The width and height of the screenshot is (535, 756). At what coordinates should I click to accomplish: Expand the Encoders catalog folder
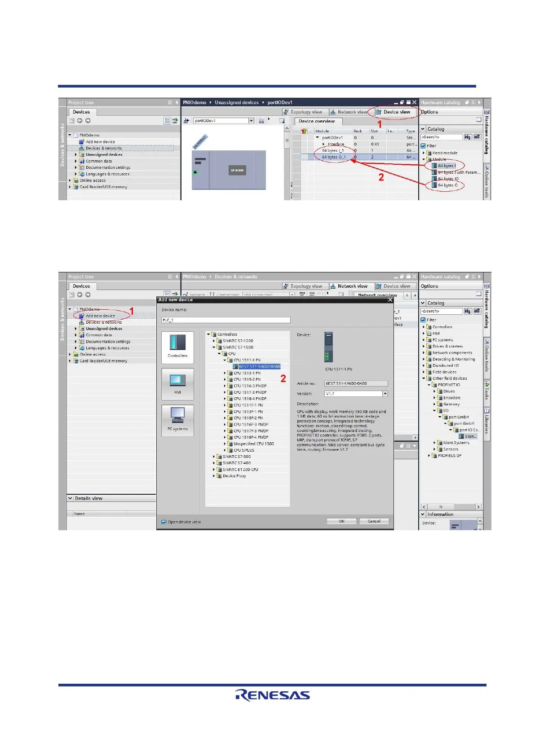pos(434,398)
